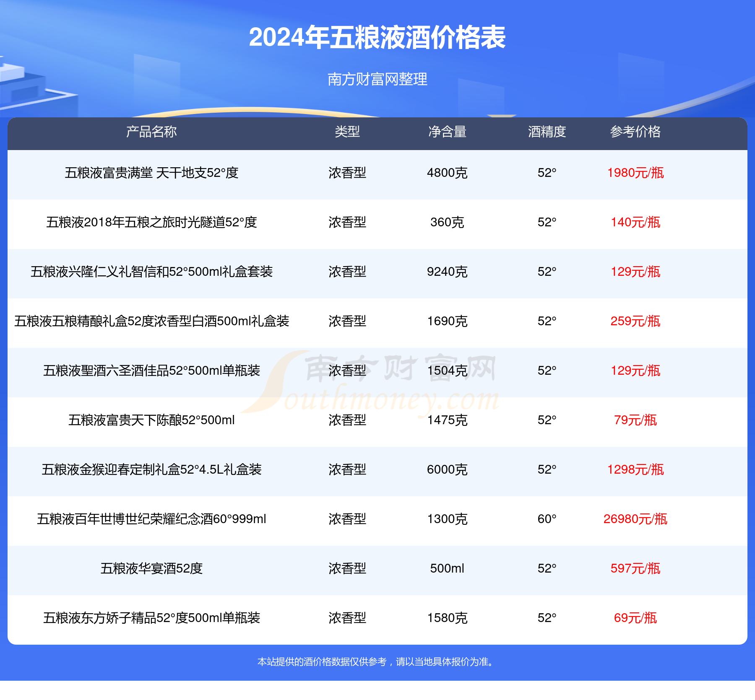Select product 五粮液2018年五粮之旅时光隧道52°度
This screenshot has height=700, width=755.
151,222
